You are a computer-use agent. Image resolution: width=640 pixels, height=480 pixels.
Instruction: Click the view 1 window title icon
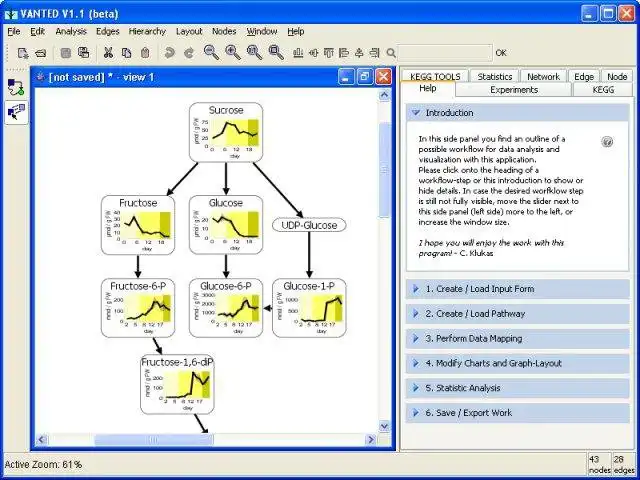coord(40,77)
